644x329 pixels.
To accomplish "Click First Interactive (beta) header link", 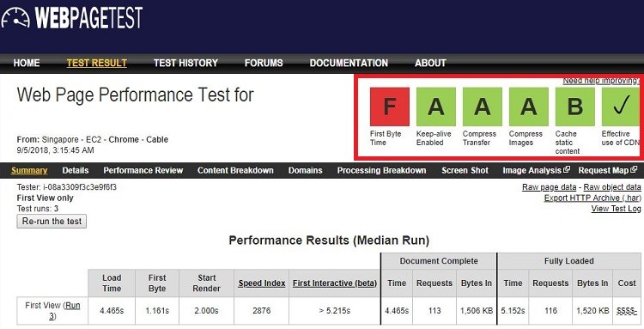I will point(335,283).
